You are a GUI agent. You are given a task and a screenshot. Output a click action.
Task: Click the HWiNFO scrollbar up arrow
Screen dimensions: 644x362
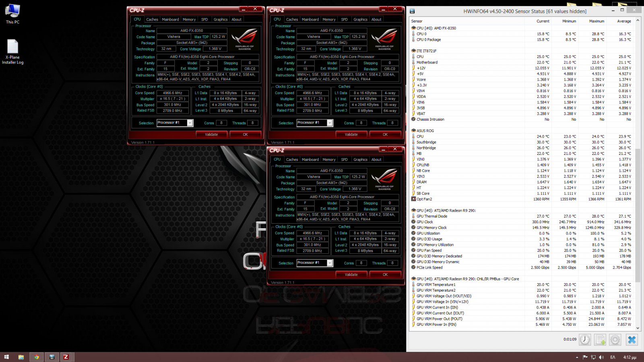click(x=638, y=20)
